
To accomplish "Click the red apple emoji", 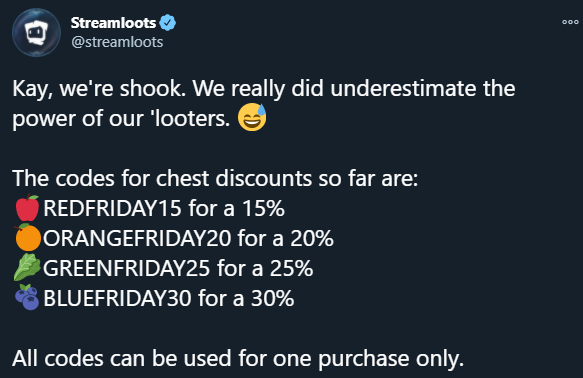I will pos(27,207).
